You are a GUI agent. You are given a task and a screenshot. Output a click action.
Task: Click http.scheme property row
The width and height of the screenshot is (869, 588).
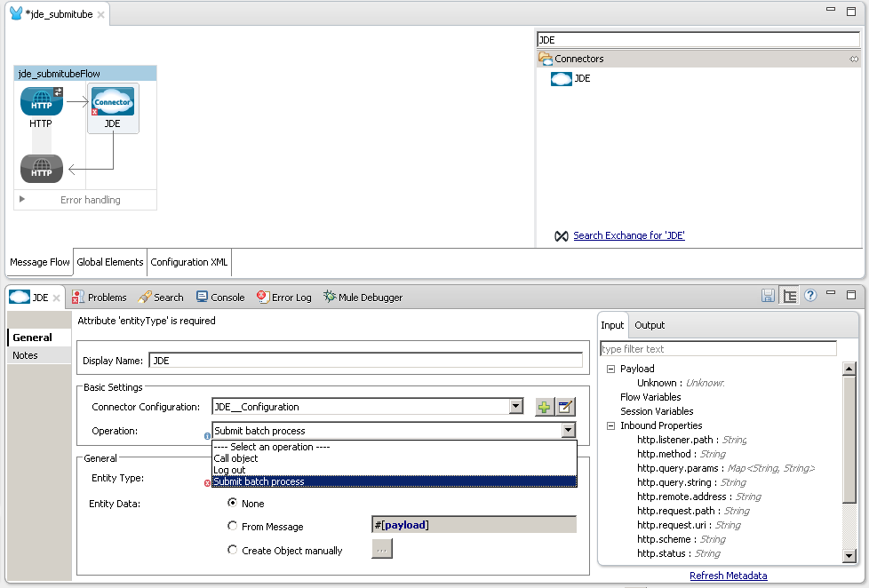pos(682,540)
